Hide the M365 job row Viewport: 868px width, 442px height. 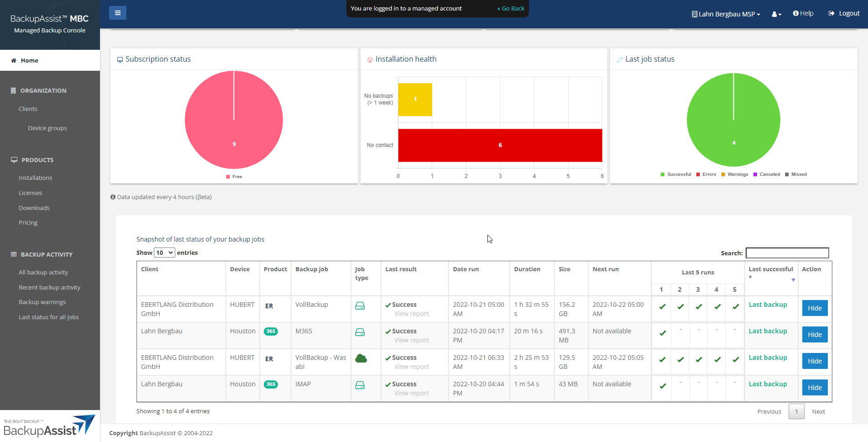click(x=815, y=335)
